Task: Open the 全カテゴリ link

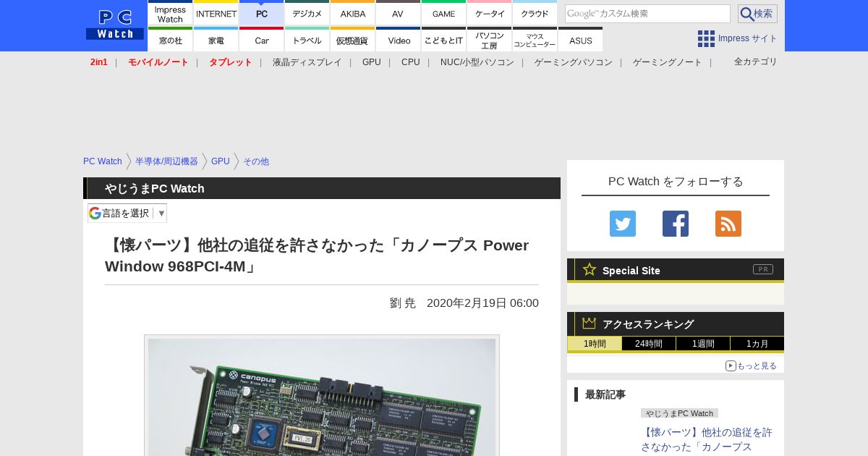Action: 756,62
